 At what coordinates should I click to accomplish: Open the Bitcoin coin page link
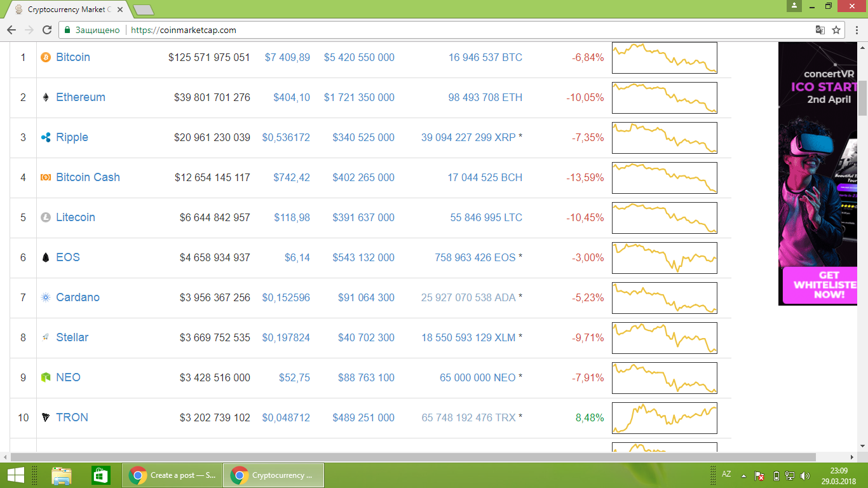point(73,57)
